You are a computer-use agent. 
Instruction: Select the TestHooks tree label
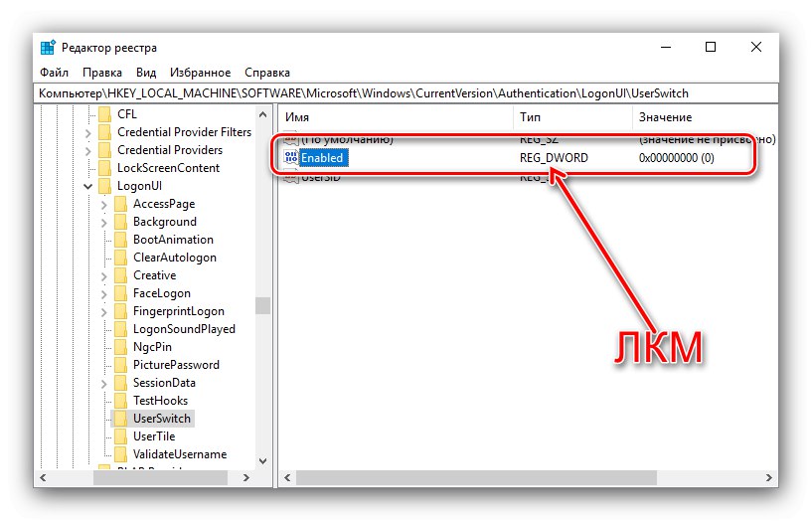coord(160,401)
